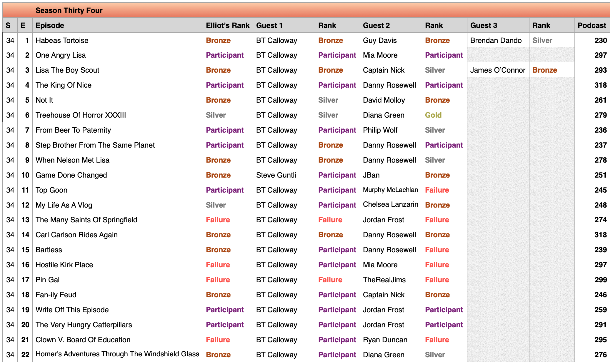The image size is (613, 364).
Task: Select the Steve Guntli guest cell
Action: coord(276,175)
